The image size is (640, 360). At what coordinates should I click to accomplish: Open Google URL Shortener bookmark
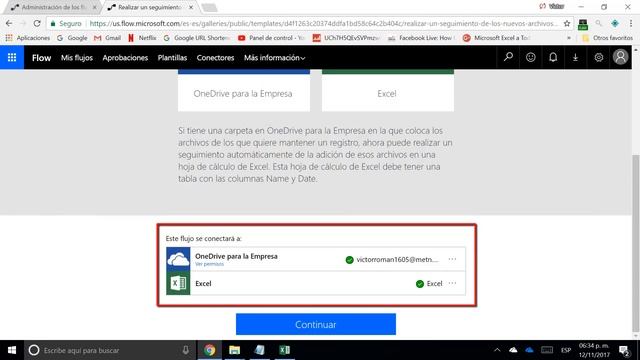coord(197,38)
